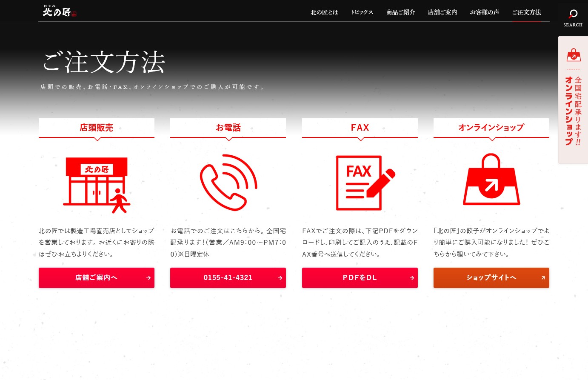
Task: Click the large shopping bag icon
Action: tap(491, 179)
